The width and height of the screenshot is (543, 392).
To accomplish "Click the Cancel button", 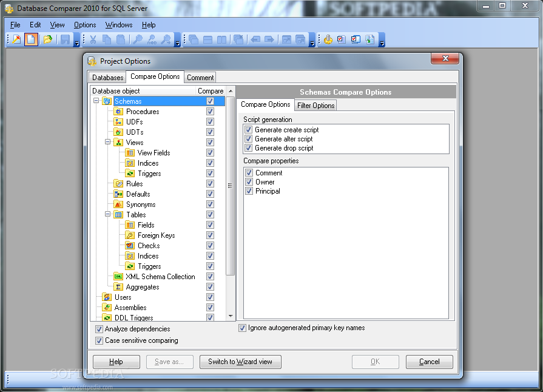I will [x=430, y=362].
